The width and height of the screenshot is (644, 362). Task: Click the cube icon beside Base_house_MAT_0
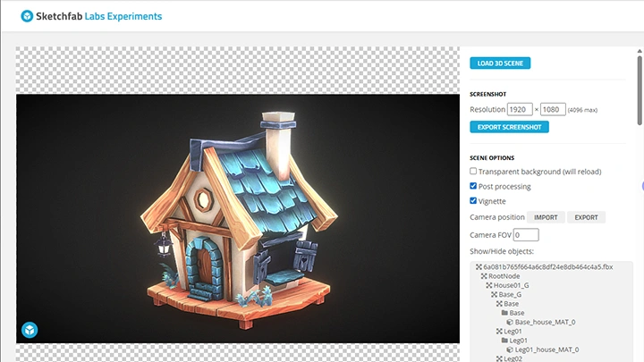[510, 322]
